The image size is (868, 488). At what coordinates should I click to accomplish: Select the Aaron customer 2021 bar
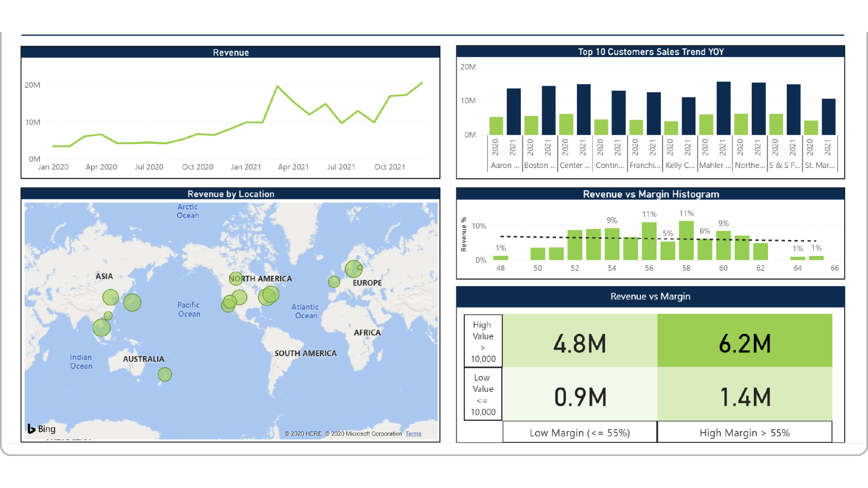tap(514, 112)
